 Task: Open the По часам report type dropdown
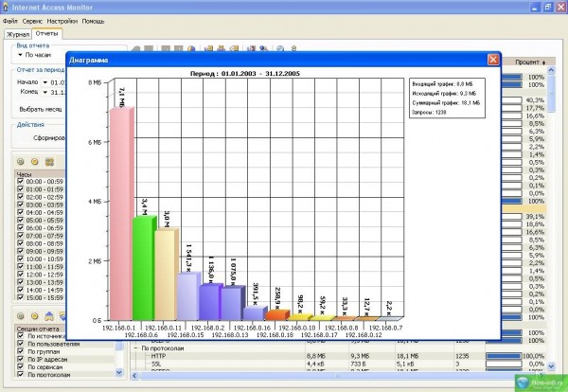[x=20, y=55]
